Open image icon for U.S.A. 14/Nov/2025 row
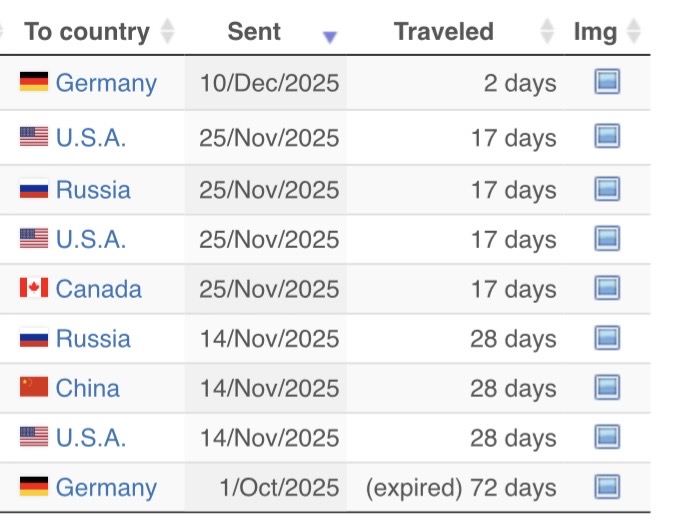Screen dimensions: 675x529 (x=607, y=437)
